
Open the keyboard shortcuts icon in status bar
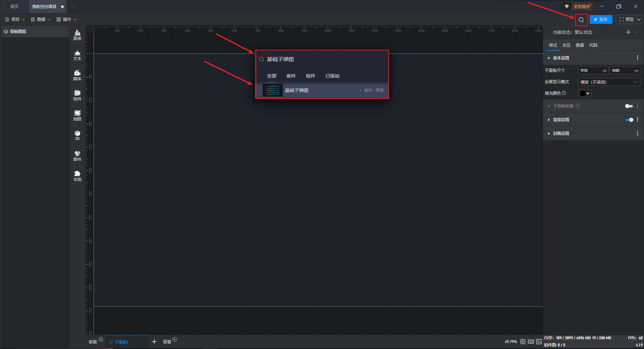(x=531, y=342)
